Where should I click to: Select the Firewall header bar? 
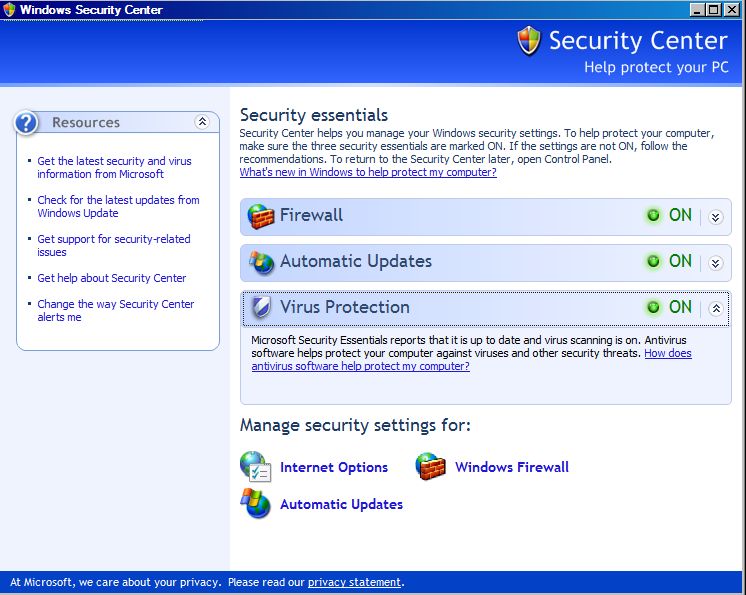(486, 217)
